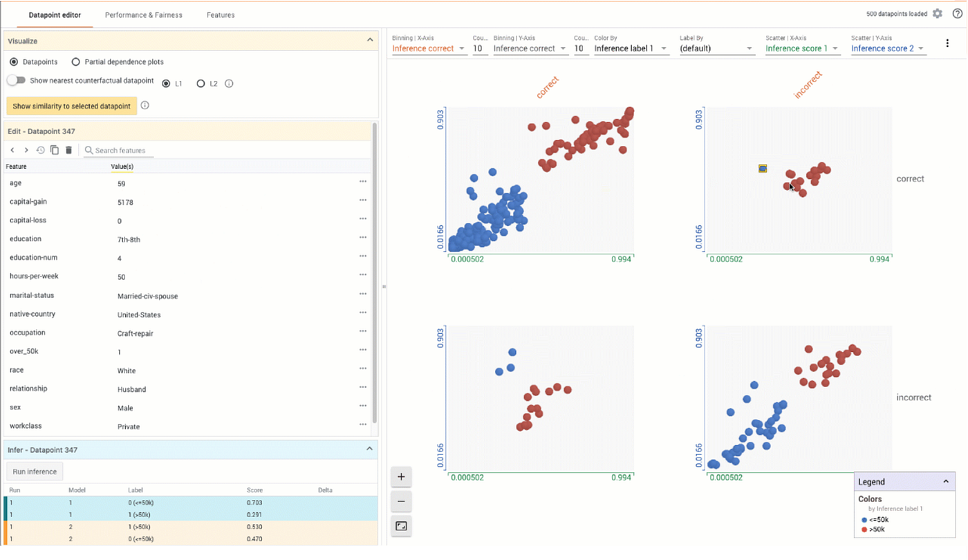
Task: Click the red >50k legend color dot
Action: [864, 530]
